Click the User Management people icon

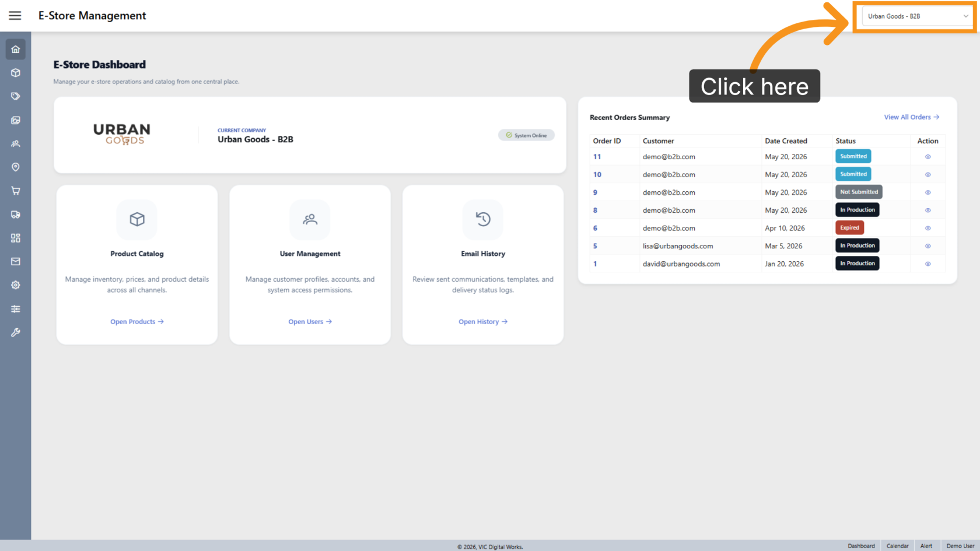point(310,219)
